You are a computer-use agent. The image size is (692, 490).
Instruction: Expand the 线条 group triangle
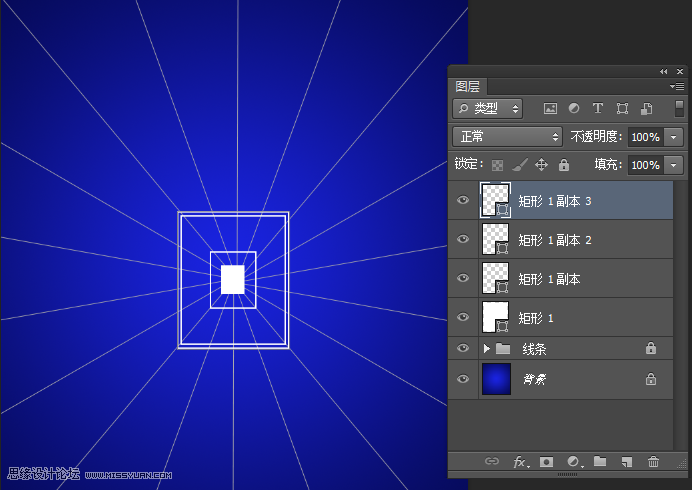click(486, 348)
